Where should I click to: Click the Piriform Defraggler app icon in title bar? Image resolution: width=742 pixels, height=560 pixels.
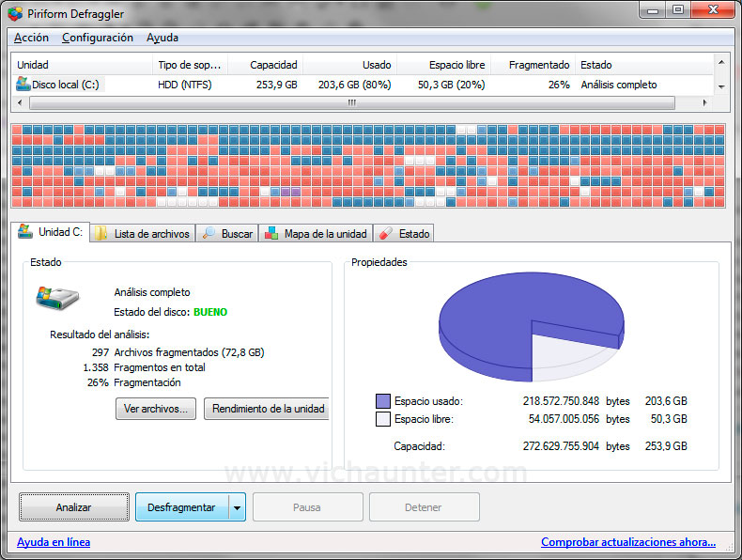[x=15, y=13]
